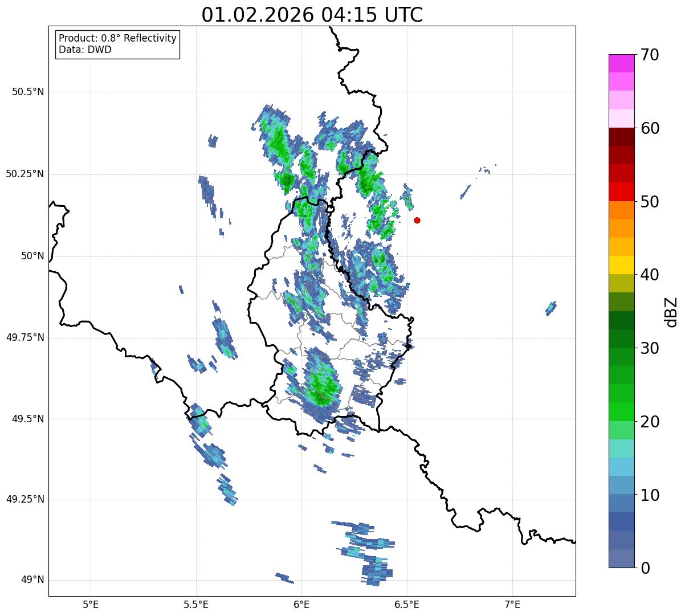Click the 5°E longitude label
This screenshot has width=685, height=616.
click(x=91, y=604)
